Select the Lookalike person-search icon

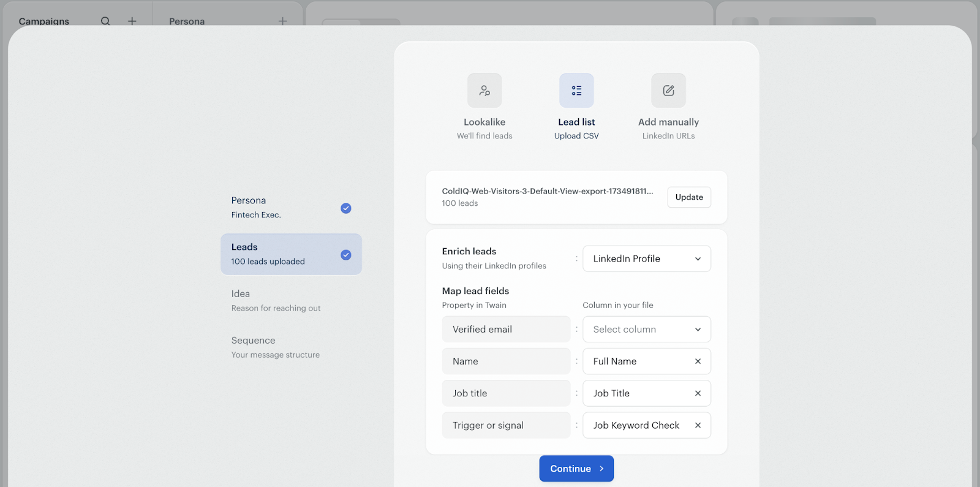tap(484, 91)
